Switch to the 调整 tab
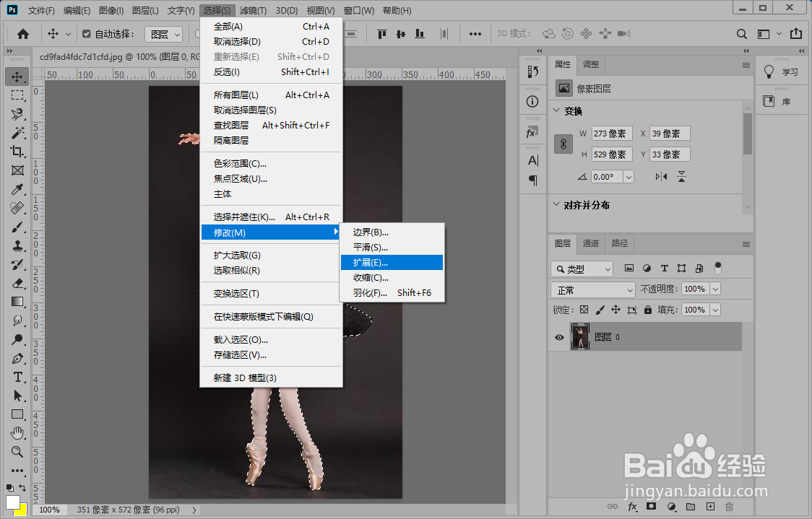The height and width of the screenshot is (519, 812). 591,64
